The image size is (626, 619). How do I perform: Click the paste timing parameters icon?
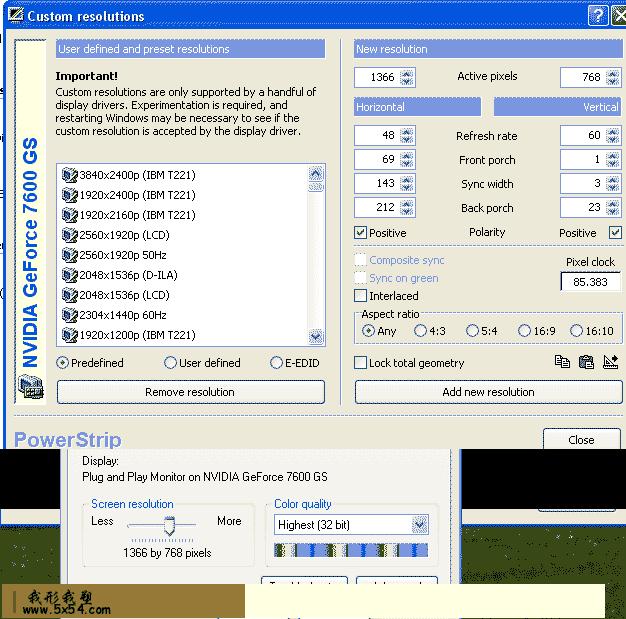pyautogui.click(x=586, y=362)
